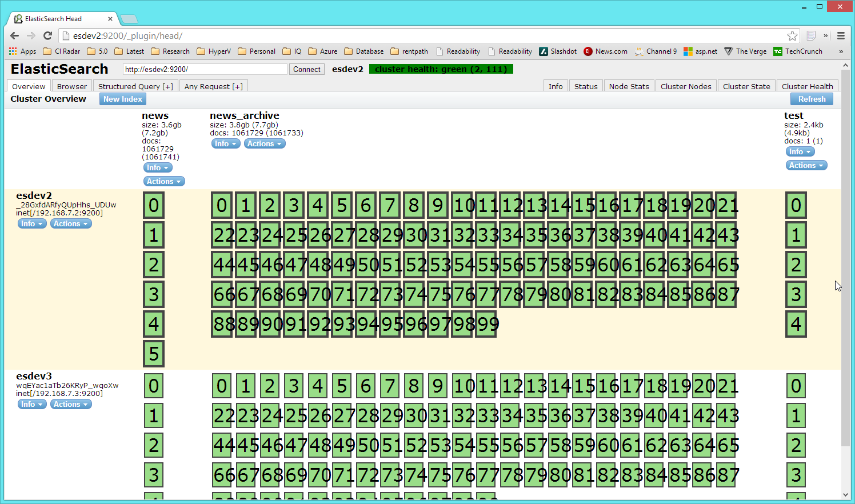The image size is (855, 504).
Task: Open the TechCrunch bookmark
Action: coord(798,51)
